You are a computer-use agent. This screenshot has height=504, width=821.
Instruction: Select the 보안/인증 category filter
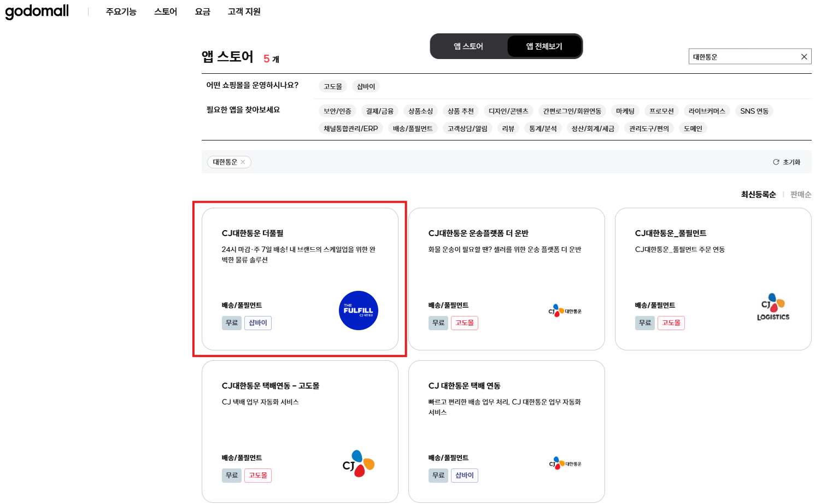(338, 111)
